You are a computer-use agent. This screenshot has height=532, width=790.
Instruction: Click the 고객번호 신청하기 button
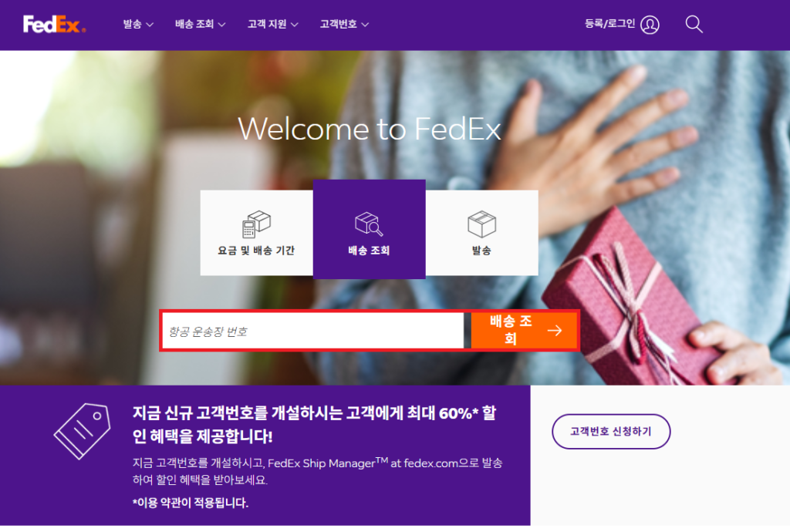611,431
